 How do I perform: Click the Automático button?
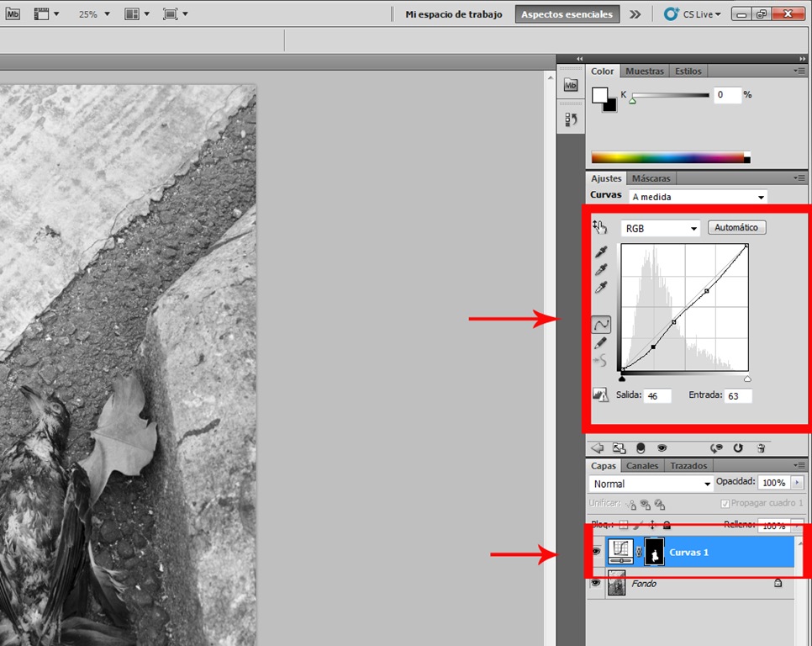[736, 227]
